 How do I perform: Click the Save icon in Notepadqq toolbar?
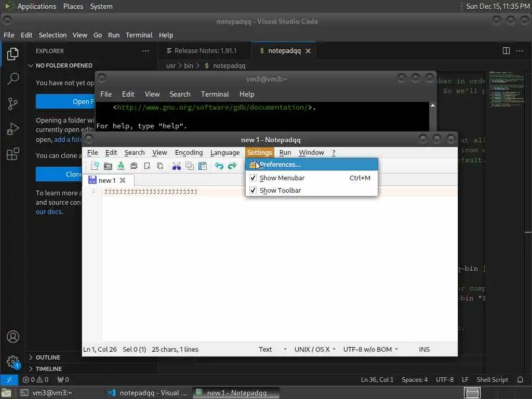point(121,166)
